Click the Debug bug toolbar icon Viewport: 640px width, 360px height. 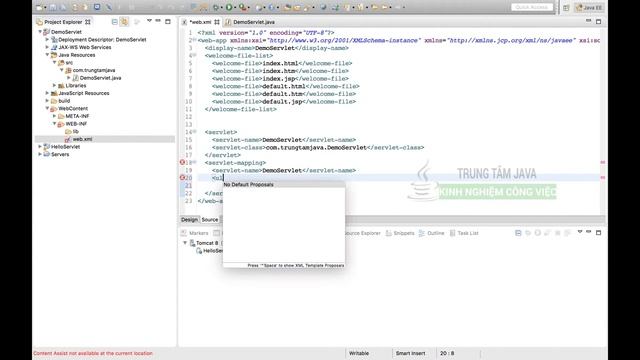pyautogui.click(x=216, y=7)
